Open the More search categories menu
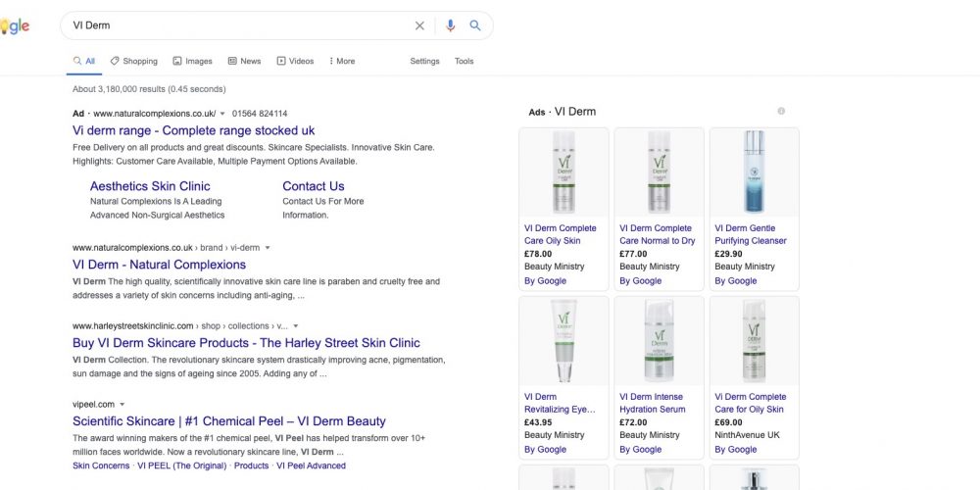980x490 pixels. click(x=342, y=61)
